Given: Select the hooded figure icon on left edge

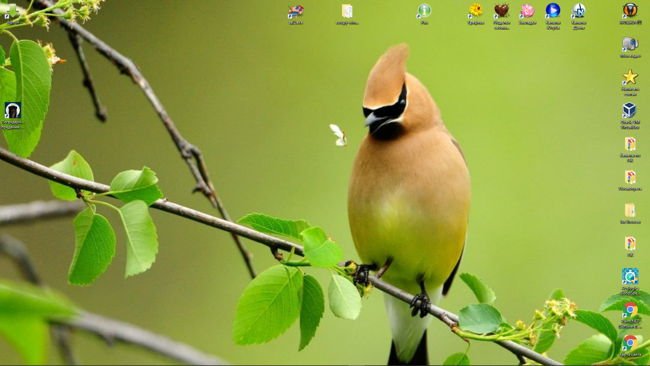Looking at the screenshot, I should (x=13, y=111).
